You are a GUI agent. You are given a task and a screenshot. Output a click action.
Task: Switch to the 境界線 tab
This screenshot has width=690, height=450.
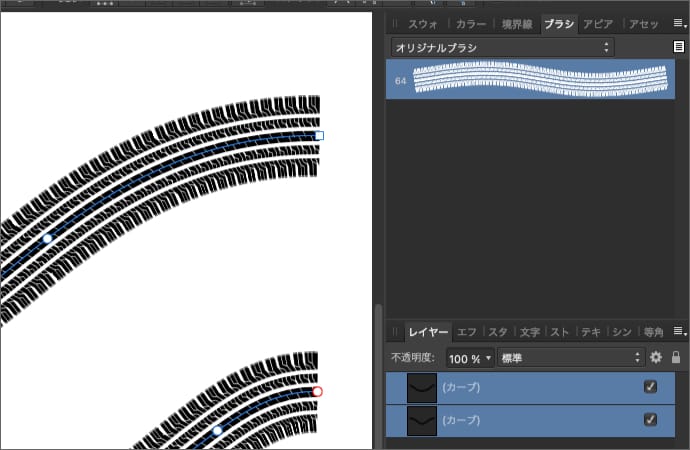[517, 23]
